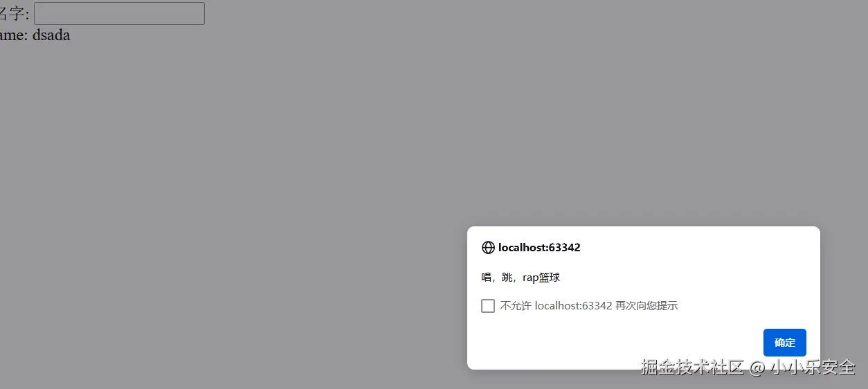The image size is (868, 389).
Task: Click the dimmed grey page backdrop
Action: tap(277, 208)
